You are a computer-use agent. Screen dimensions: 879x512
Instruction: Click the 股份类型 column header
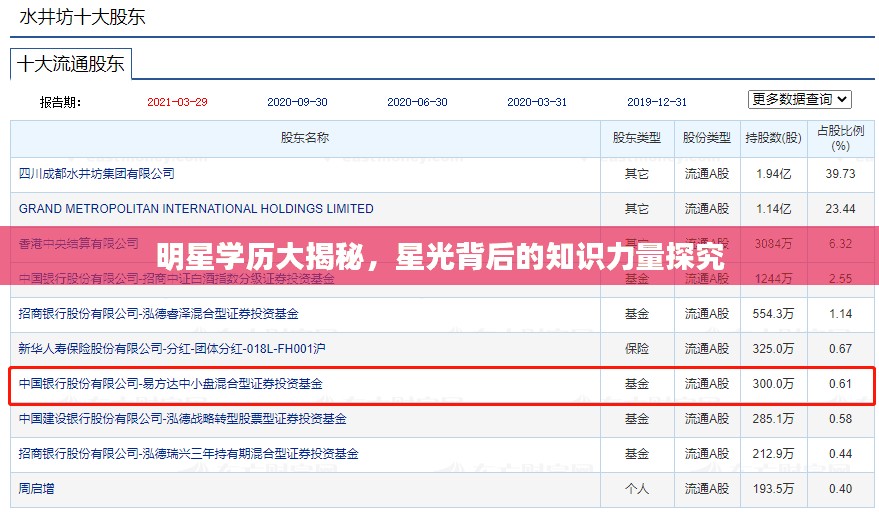[x=707, y=138]
